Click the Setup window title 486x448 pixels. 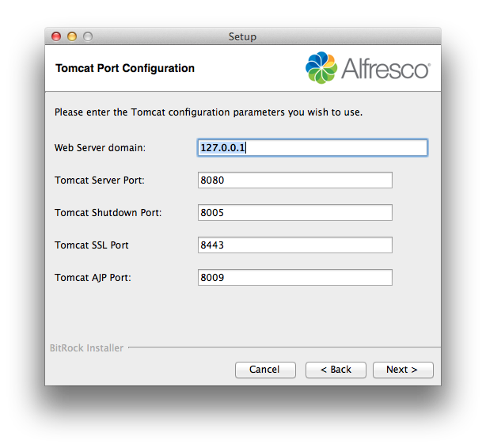[x=242, y=36]
